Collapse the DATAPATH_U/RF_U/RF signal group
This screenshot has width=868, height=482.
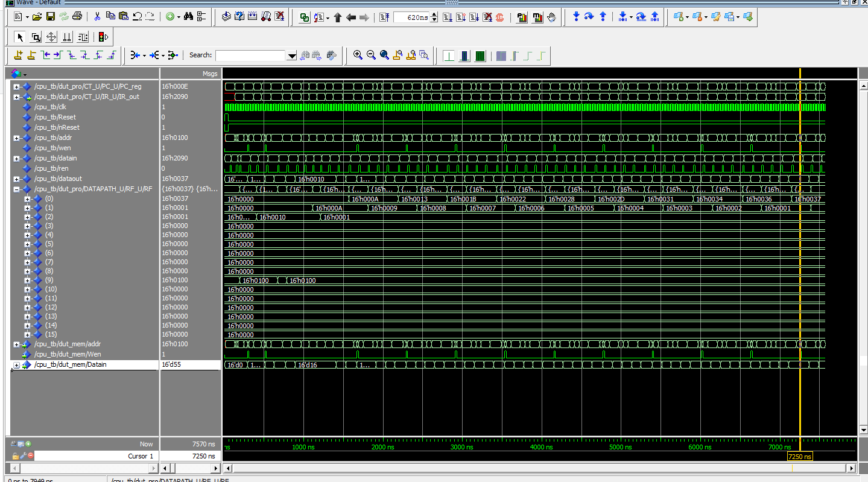click(17, 189)
